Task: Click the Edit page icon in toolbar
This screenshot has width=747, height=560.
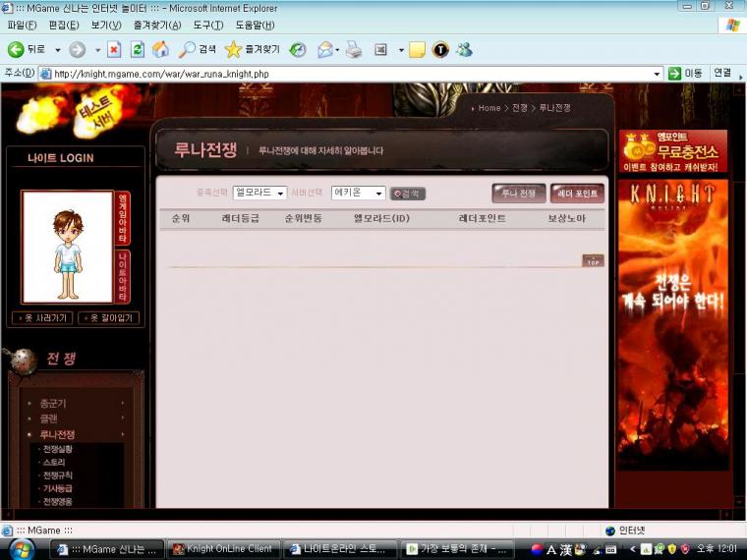Action: (x=380, y=49)
